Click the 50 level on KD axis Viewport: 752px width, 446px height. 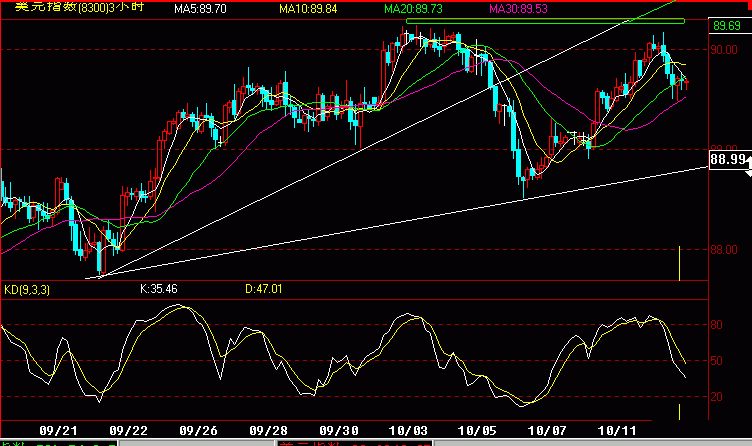point(717,361)
